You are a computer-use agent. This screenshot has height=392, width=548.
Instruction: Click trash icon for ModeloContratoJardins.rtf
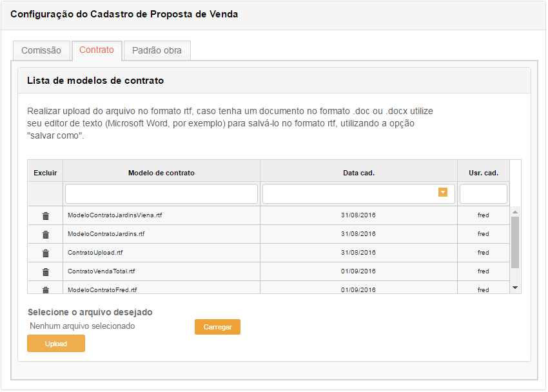pos(45,234)
